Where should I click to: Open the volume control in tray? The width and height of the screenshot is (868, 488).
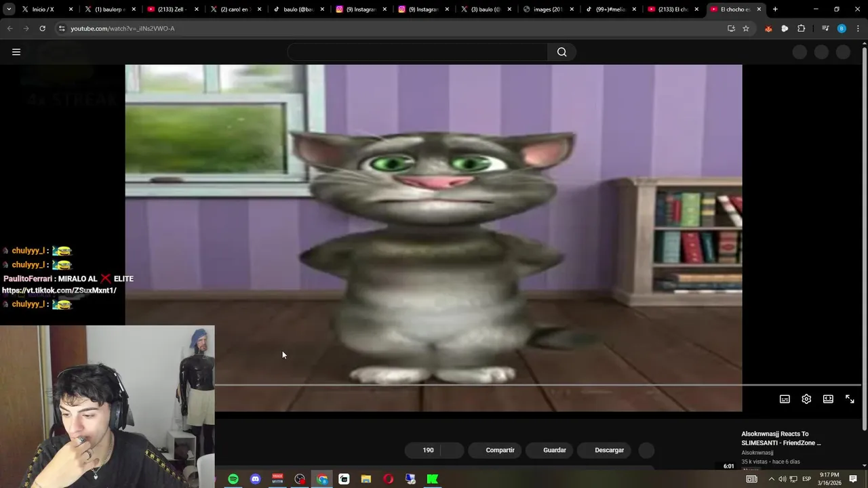point(782,479)
